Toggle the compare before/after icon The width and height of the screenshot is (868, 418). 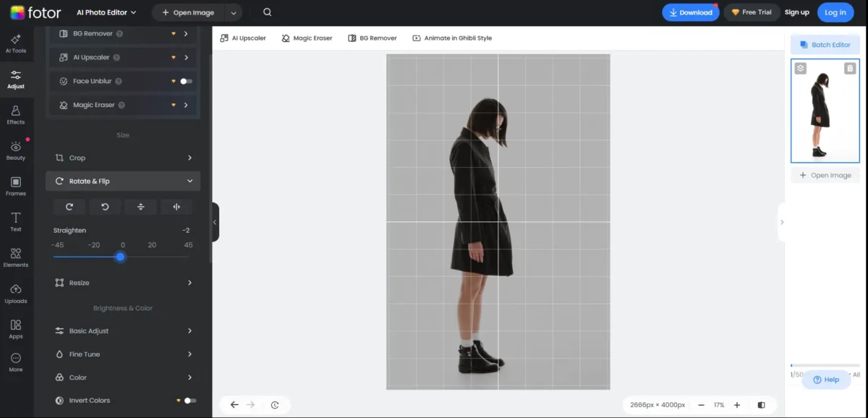761,405
